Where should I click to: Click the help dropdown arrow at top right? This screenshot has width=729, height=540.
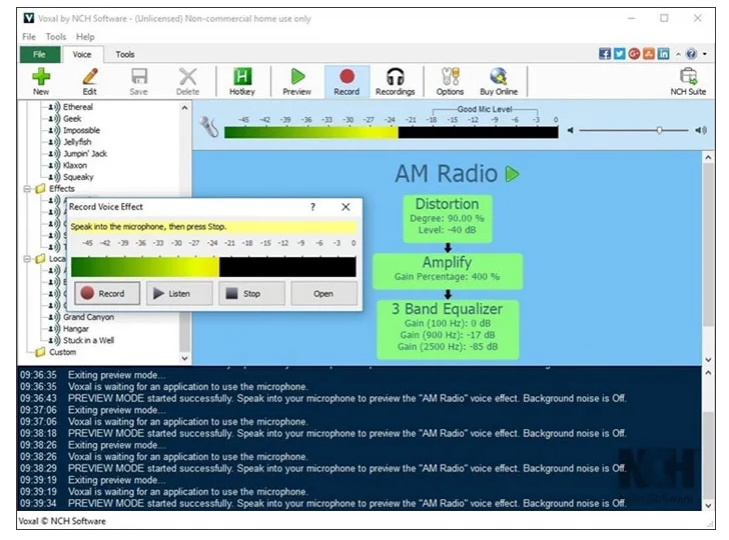pos(704,54)
